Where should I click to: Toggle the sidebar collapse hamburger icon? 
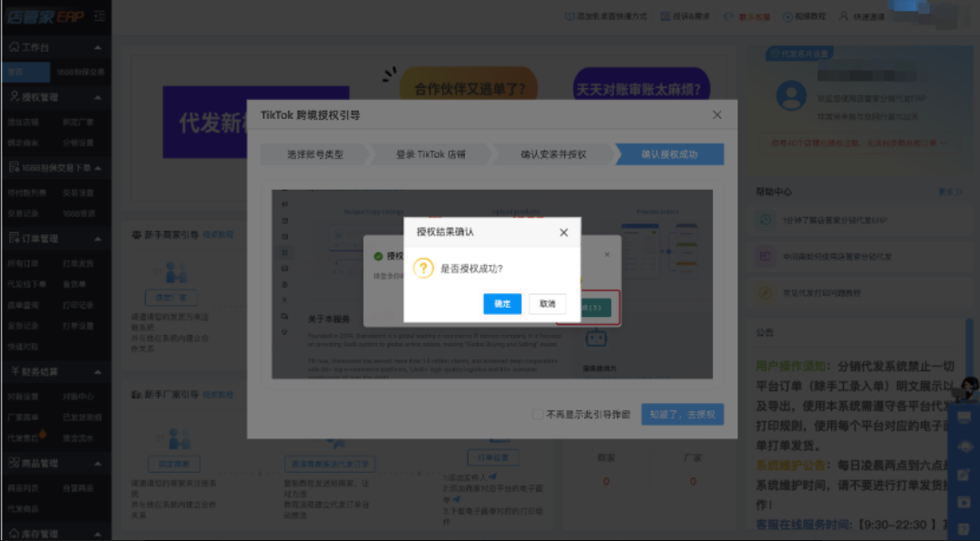tap(99, 16)
